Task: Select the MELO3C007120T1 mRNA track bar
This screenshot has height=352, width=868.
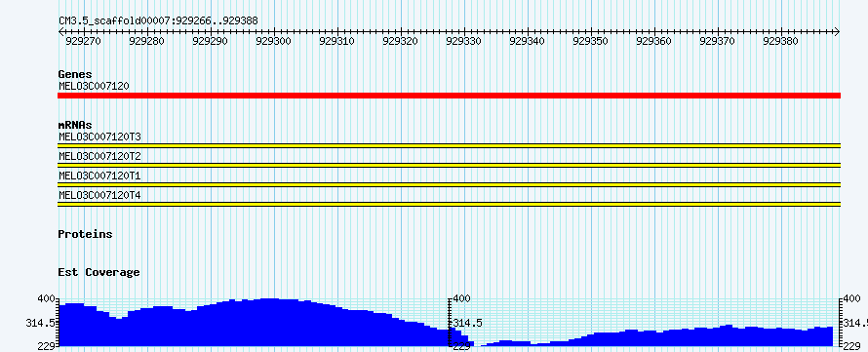Action: point(449,184)
